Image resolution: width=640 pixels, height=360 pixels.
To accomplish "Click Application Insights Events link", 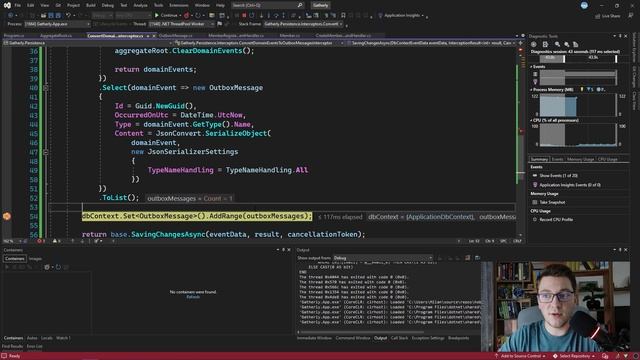I will [570, 185].
